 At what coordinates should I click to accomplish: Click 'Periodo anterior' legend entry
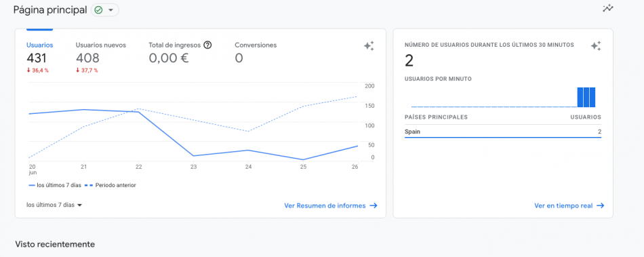click(110, 185)
